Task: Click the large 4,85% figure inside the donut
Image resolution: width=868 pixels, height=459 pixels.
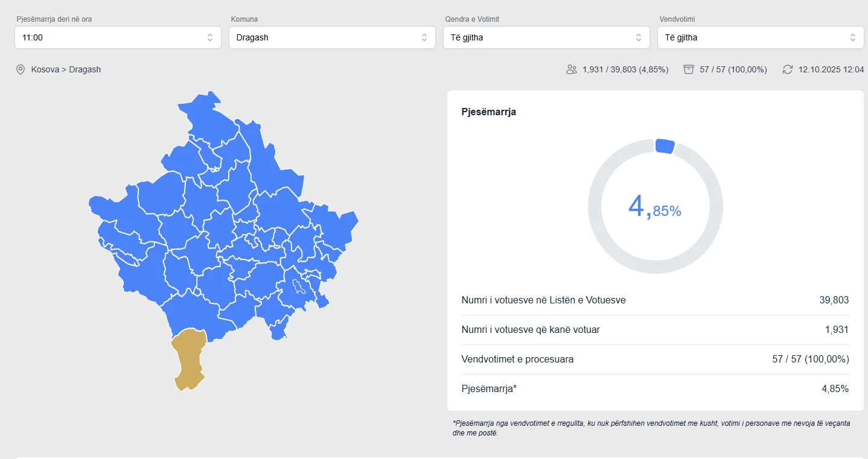Action: point(655,207)
